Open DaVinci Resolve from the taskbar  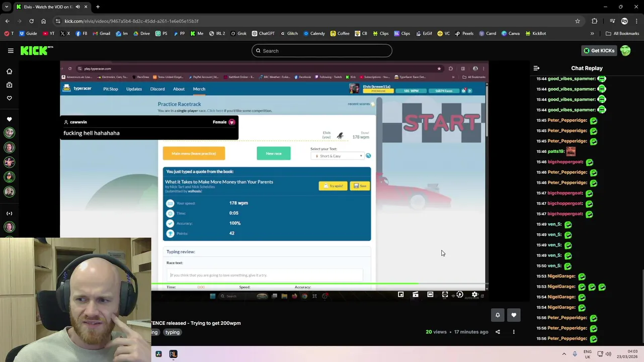158,354
